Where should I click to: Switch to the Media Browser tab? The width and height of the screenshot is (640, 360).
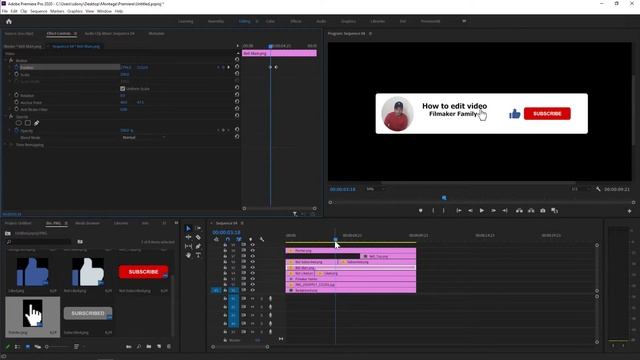point(87,223)
